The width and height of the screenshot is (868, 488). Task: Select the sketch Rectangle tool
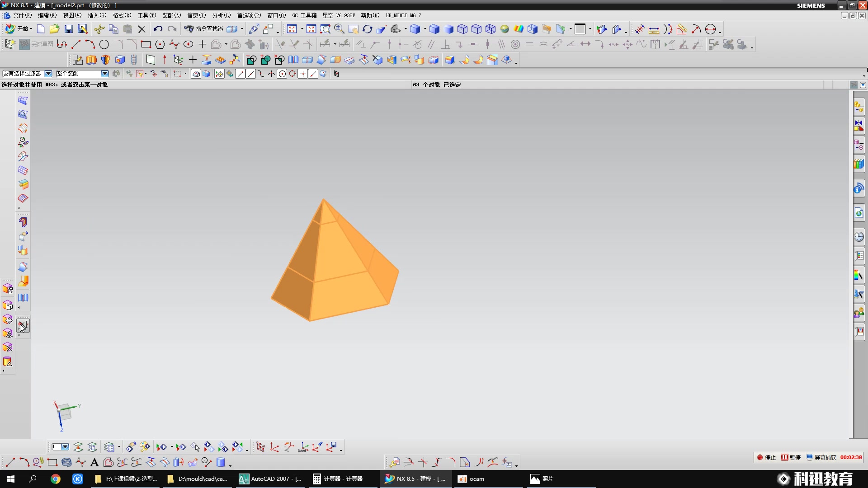(146, 44)
